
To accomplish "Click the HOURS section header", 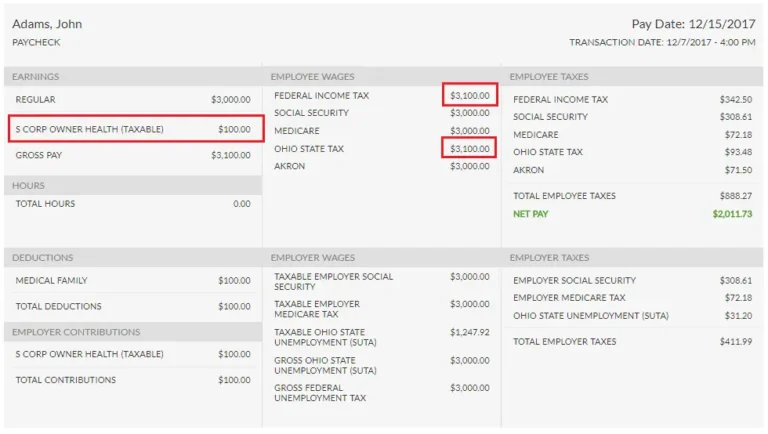I will (28, 186).
